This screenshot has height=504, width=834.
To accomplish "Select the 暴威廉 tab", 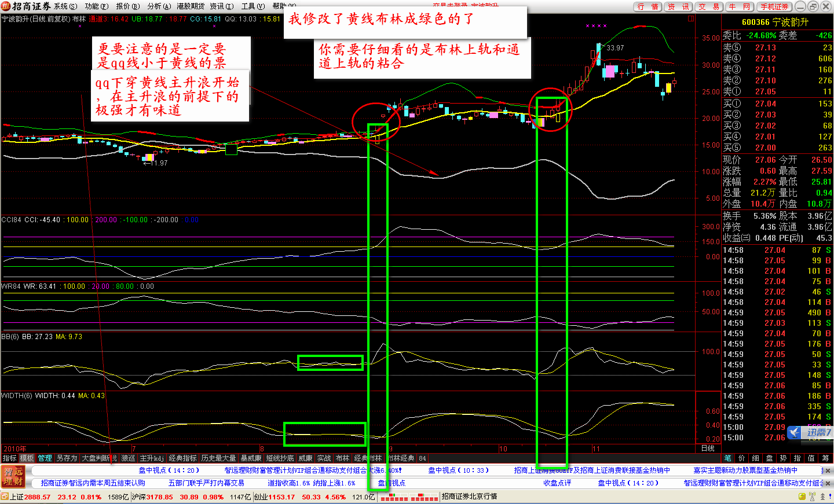I will [x=251, y=458].
